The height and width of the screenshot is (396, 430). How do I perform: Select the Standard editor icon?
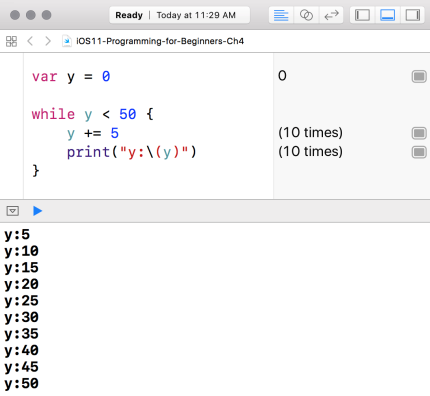point(281,15)
